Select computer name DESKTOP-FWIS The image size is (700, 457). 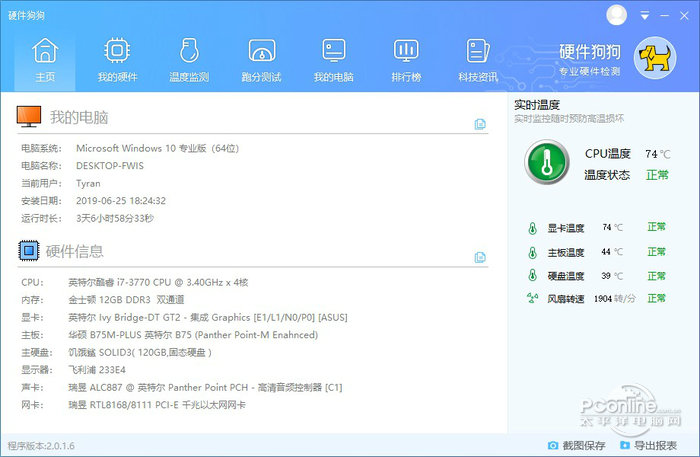click(110, 166)
